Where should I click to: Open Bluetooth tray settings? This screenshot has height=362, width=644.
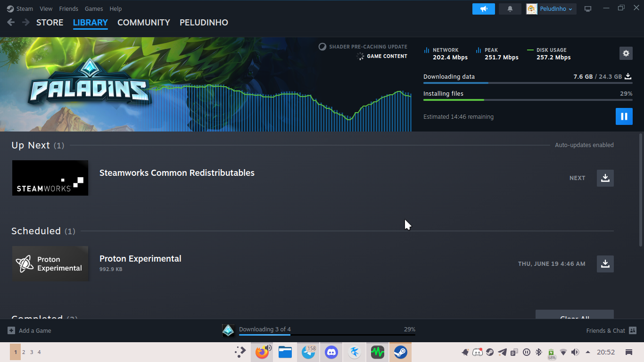point(539,352)
